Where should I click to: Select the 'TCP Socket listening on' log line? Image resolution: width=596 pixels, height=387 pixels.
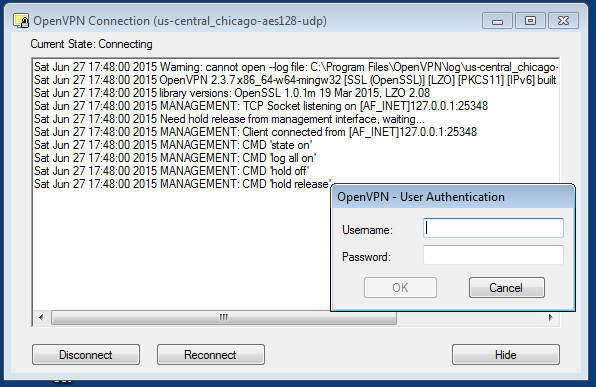(x=261, y=106)
